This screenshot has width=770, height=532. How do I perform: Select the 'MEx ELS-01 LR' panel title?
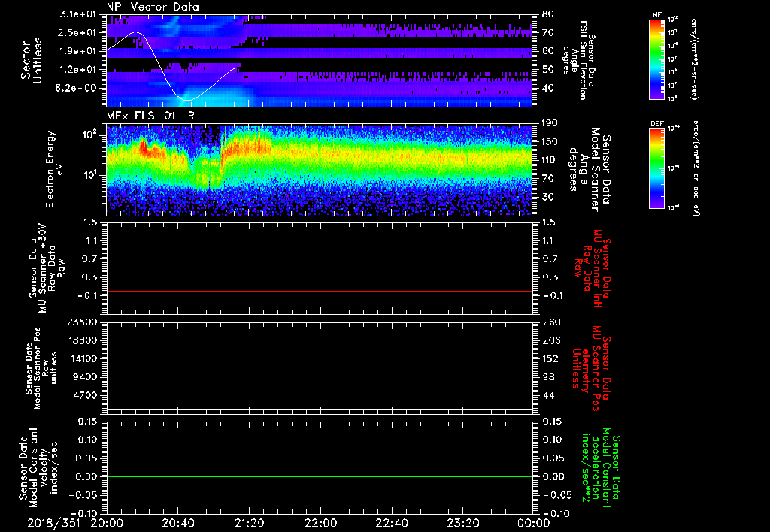click(x=150, y=116)
